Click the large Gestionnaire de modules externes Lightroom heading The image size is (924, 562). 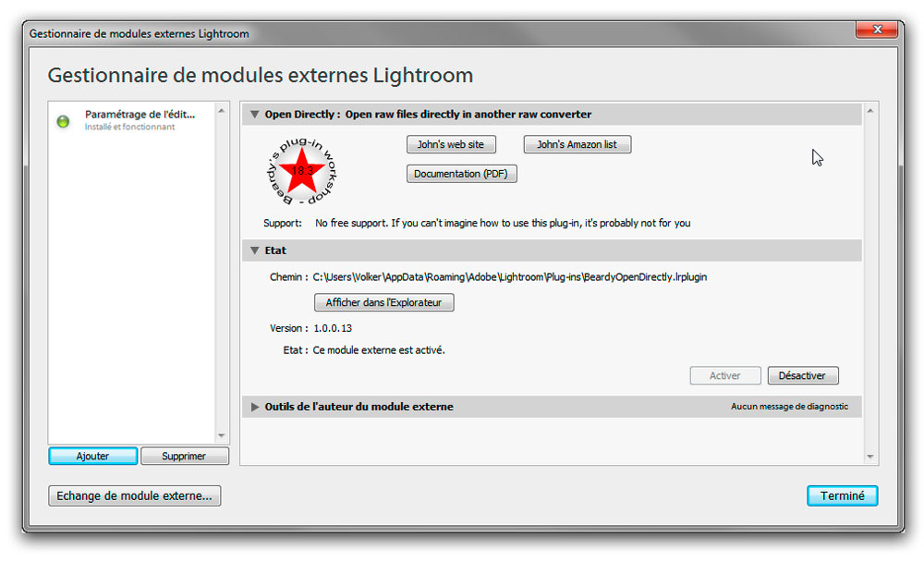pos(261,76)
